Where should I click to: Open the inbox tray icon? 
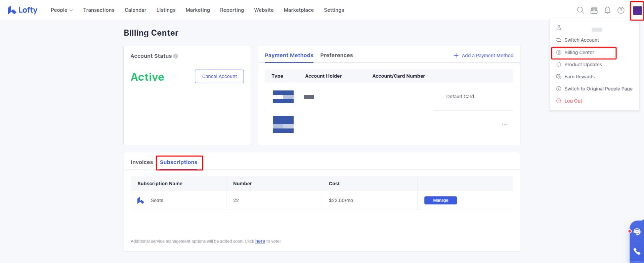(x=594, y=10)
